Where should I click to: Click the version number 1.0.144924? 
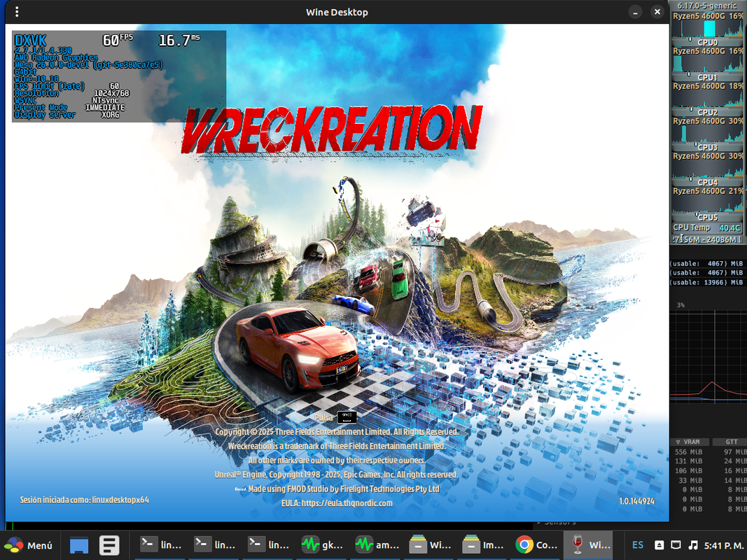(x=637, y=501)
